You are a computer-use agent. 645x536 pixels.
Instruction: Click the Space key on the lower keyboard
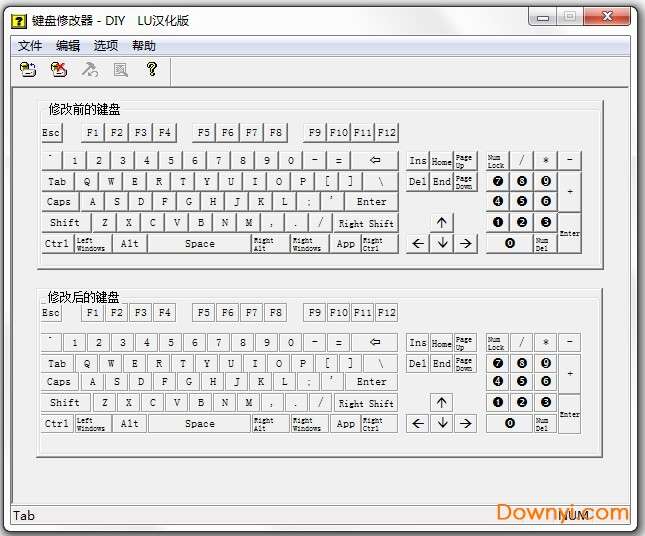pos(199,424)
